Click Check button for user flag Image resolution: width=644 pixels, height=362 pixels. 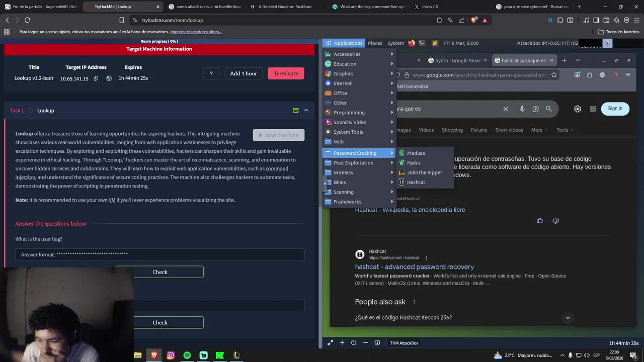[160, 272]
